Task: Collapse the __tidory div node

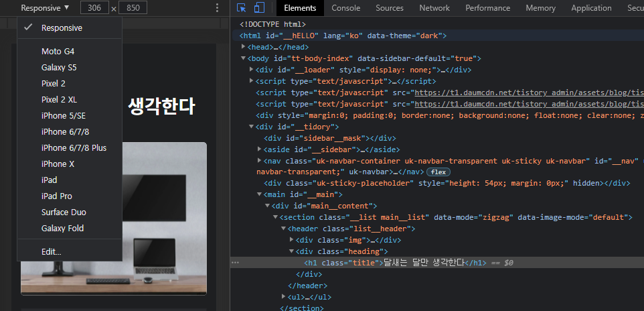Action: pyautogui.click(x=251, y=126)
